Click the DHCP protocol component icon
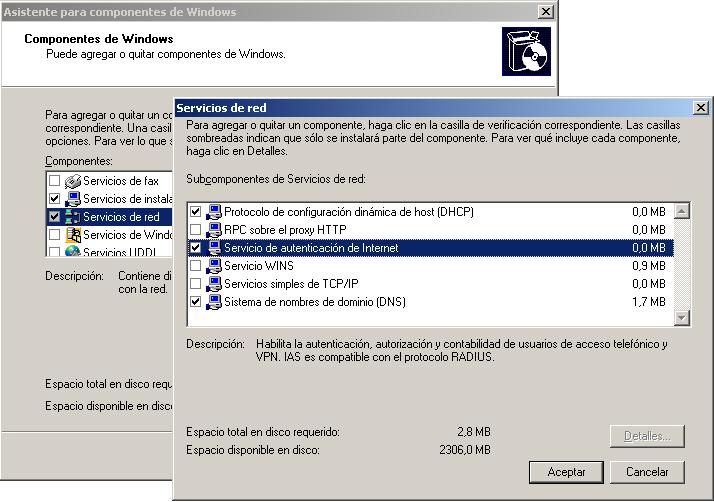Viewport: 714px width, 502px height. click(x=213, y=212)
